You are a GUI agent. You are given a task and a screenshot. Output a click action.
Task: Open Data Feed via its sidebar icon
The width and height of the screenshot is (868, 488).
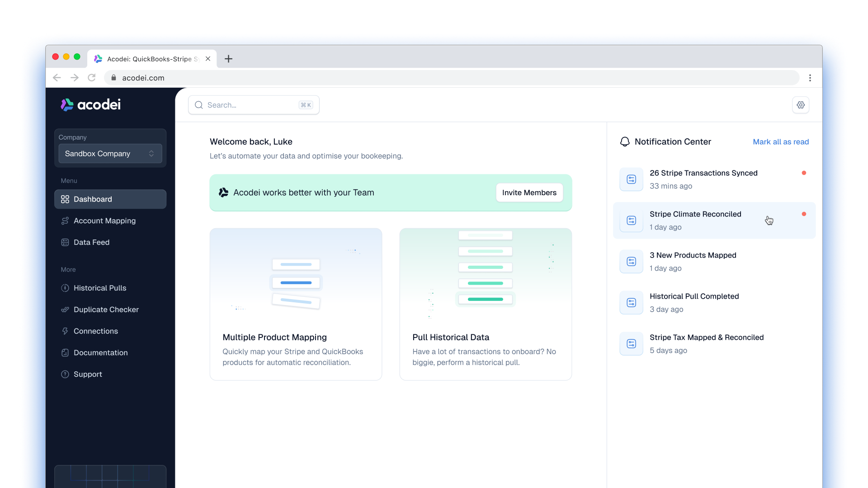[x=66, y=242]
